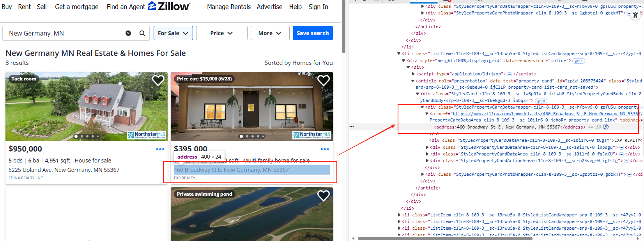Expand ellipsis in the igTsTg ActionArea div
This screenshot has width=644, height=241.
(x=626, y=161)
